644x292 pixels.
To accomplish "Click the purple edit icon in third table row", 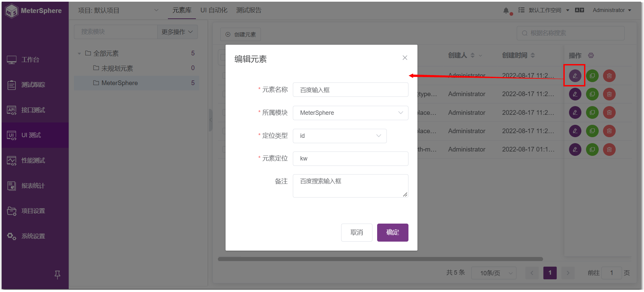I will pos(575,112).
